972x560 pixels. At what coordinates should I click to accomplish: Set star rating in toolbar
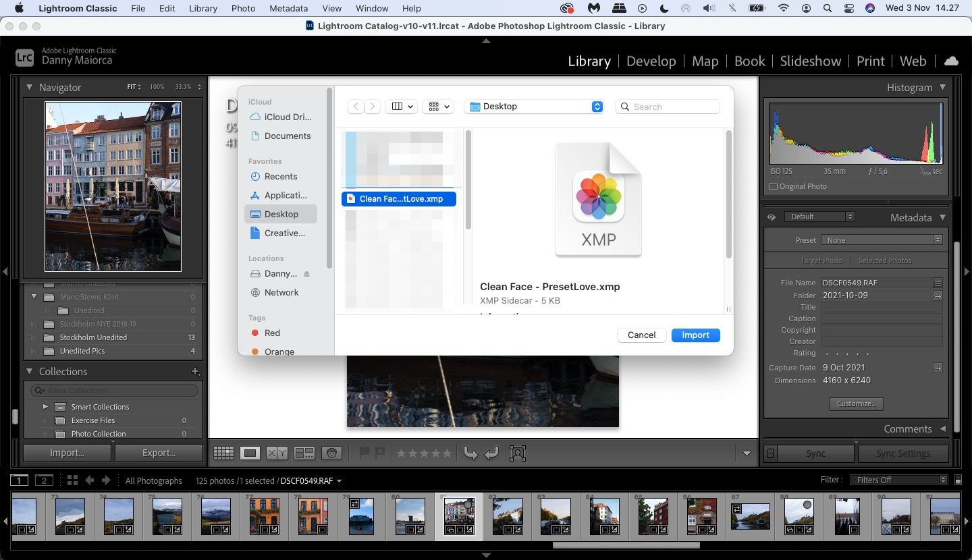pos(423,453)
